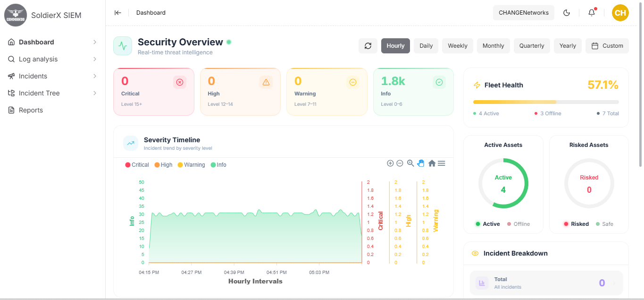Click the Reports document icon
The width and height of the screenshot is (644, 300).
tap(11, 110)
